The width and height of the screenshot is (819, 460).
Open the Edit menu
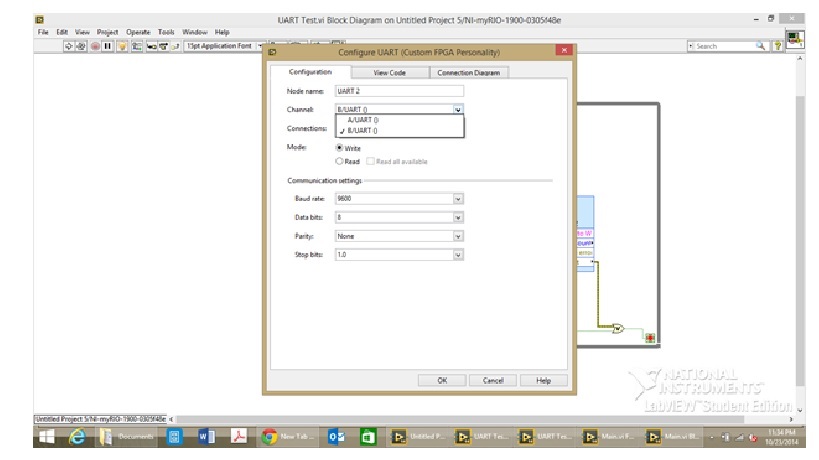click(x=62, y=32)
